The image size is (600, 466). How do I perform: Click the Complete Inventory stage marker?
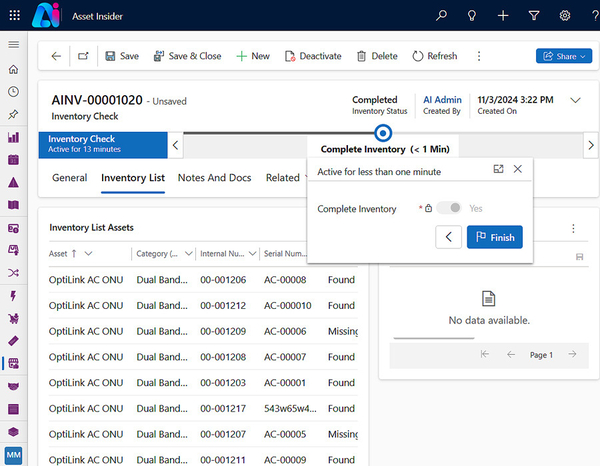coord(383,133)
